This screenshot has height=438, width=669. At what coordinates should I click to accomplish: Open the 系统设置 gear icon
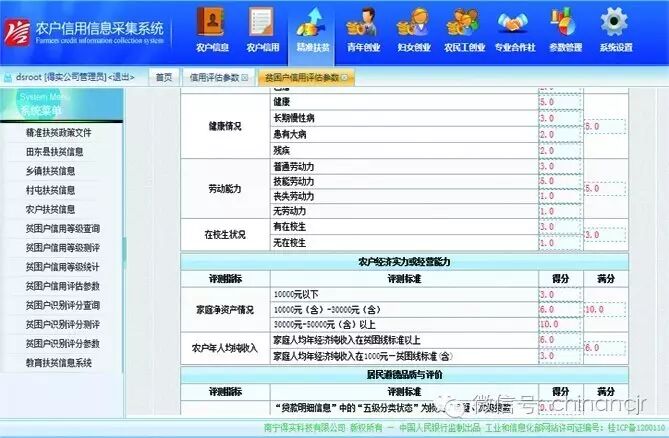point(615,23)
